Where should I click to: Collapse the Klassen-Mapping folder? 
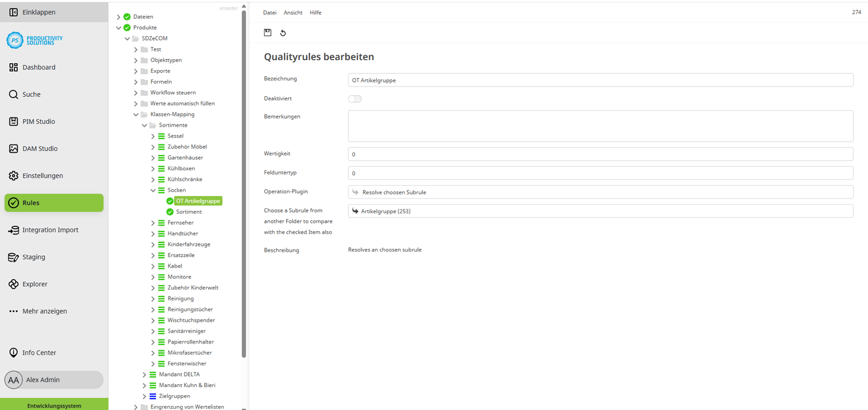135,114
